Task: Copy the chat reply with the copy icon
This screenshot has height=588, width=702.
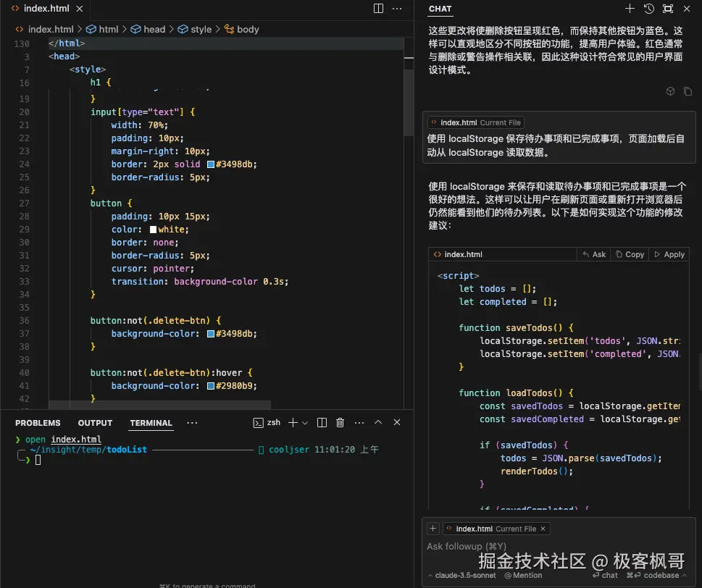Action: [x=688, y=91]
